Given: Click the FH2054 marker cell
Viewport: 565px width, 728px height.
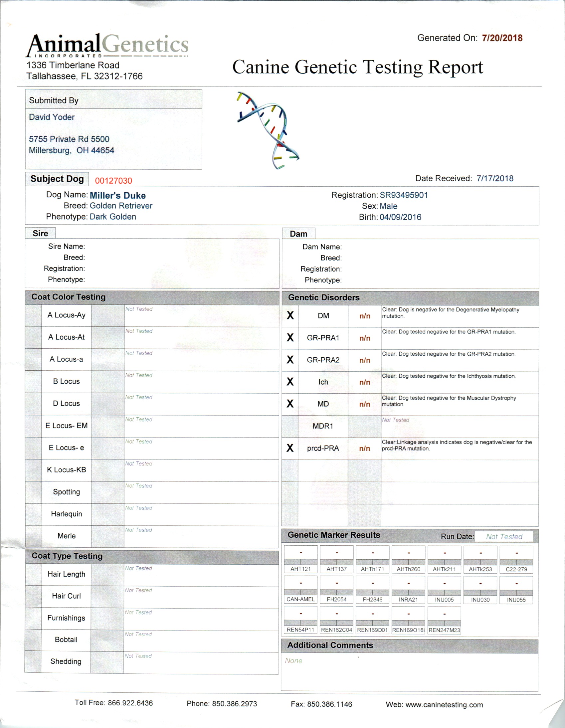Looking at the screenshot, I should click(x=337, y=590).
